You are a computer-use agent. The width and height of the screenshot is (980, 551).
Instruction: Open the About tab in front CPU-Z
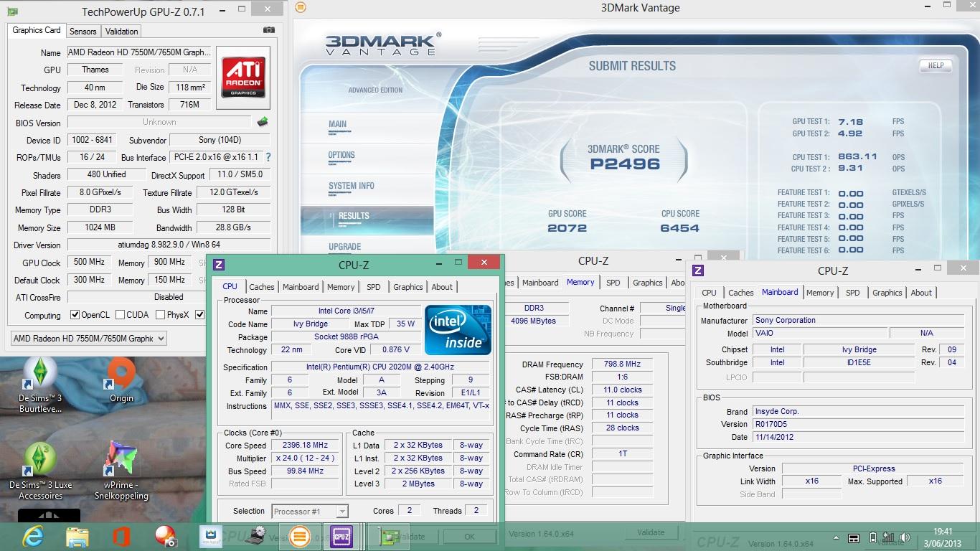tap(442, 287)
